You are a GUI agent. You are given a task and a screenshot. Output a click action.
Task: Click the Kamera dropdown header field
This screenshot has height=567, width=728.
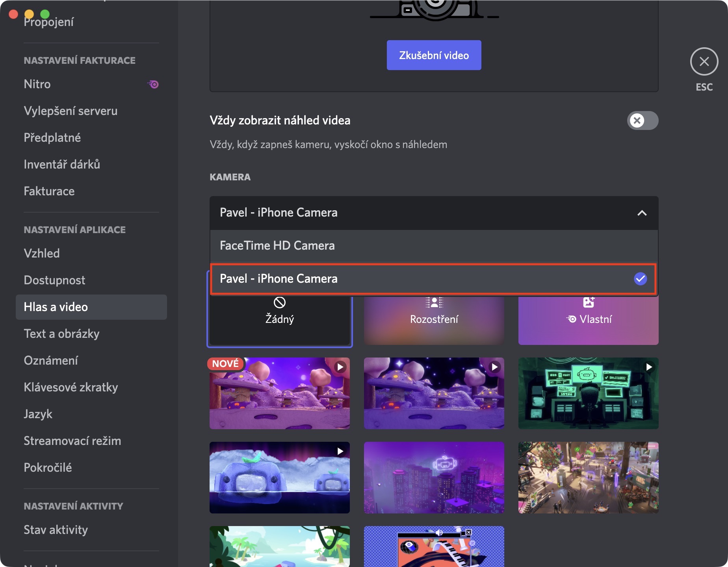(425, 213)
